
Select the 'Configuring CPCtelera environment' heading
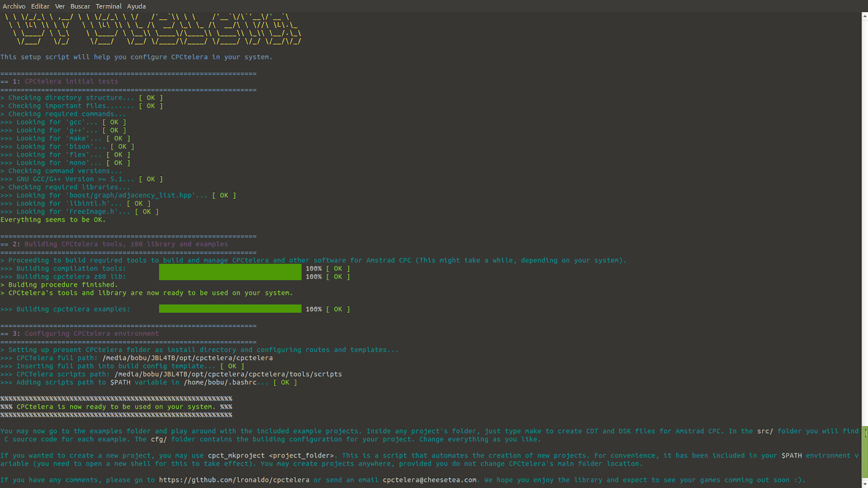click(92, 333)
